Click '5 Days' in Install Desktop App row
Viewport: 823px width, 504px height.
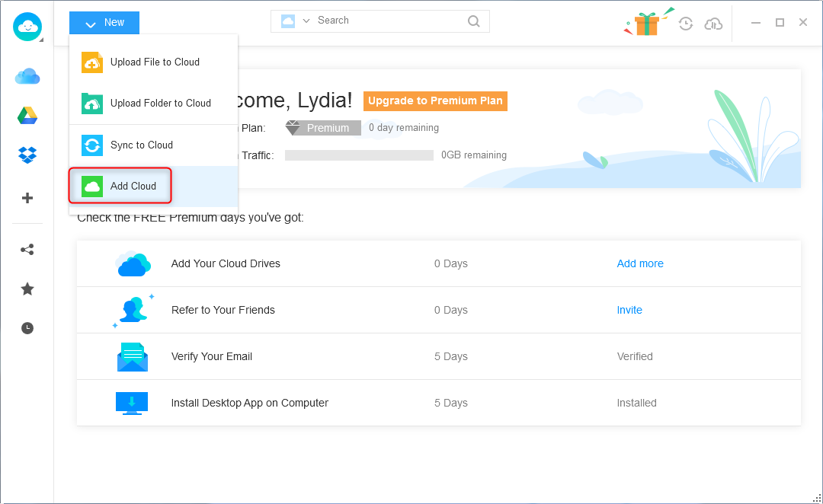(451, 404)
